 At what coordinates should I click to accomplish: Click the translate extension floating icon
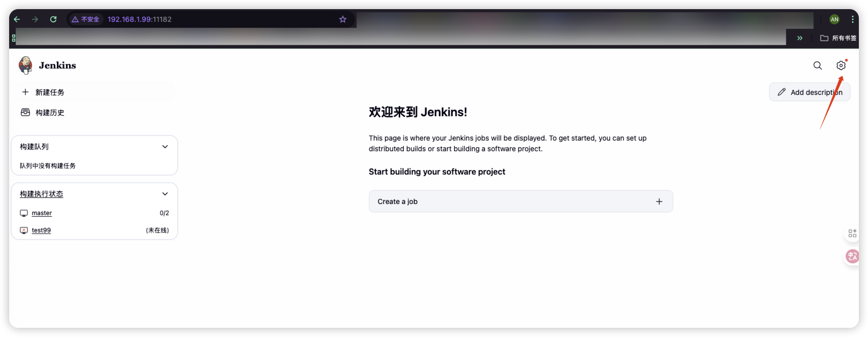point(852,256)
